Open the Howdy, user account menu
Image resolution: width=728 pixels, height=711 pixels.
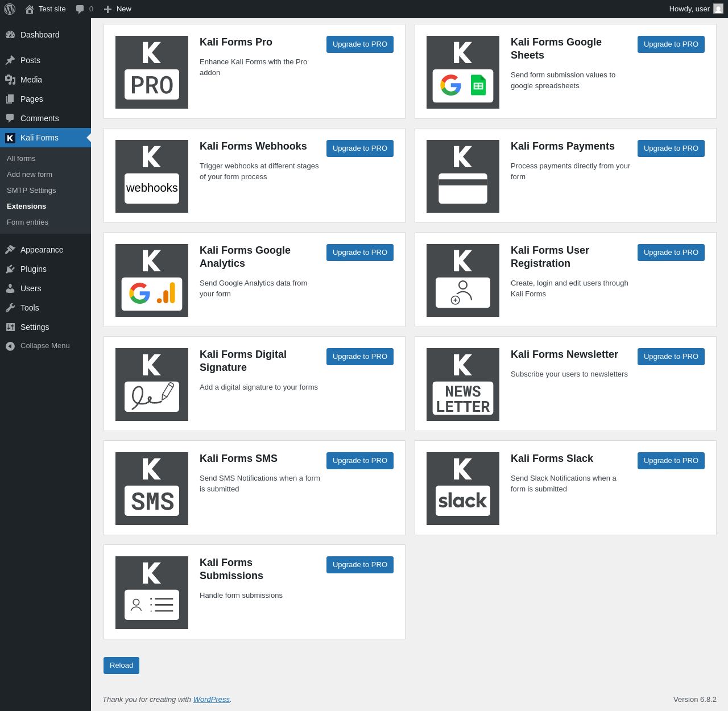coord(696,9)
